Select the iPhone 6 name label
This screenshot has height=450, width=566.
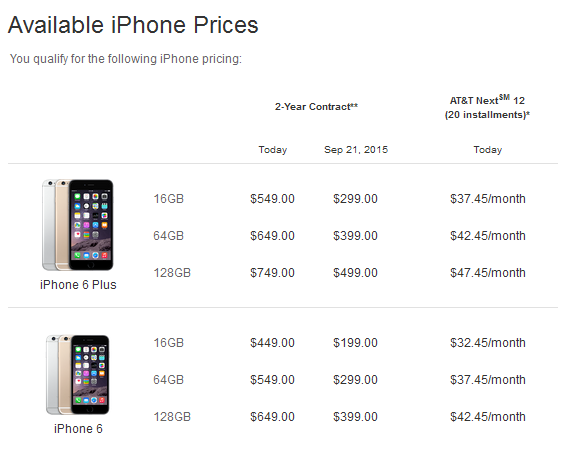pos(78,429)
